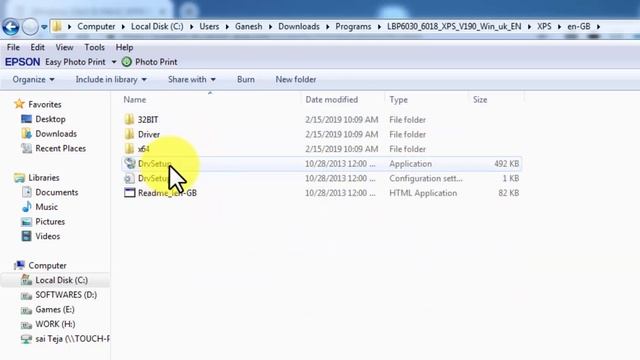Viewport: 640px width, 360px height.
Task: Open the View menu
Action: [64, 47]
